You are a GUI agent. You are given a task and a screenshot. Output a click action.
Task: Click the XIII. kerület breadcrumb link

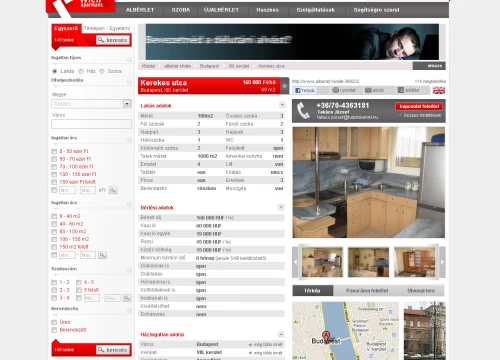pos(239,66)
